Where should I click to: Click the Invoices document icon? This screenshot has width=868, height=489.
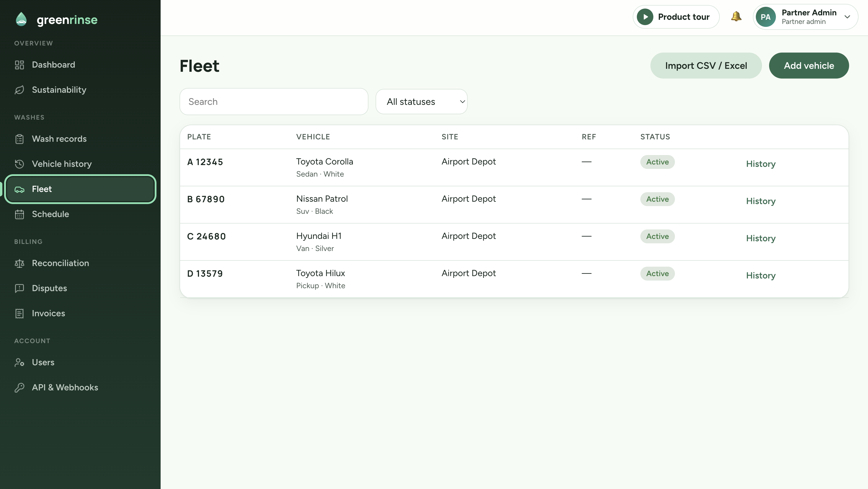(19, 313)
